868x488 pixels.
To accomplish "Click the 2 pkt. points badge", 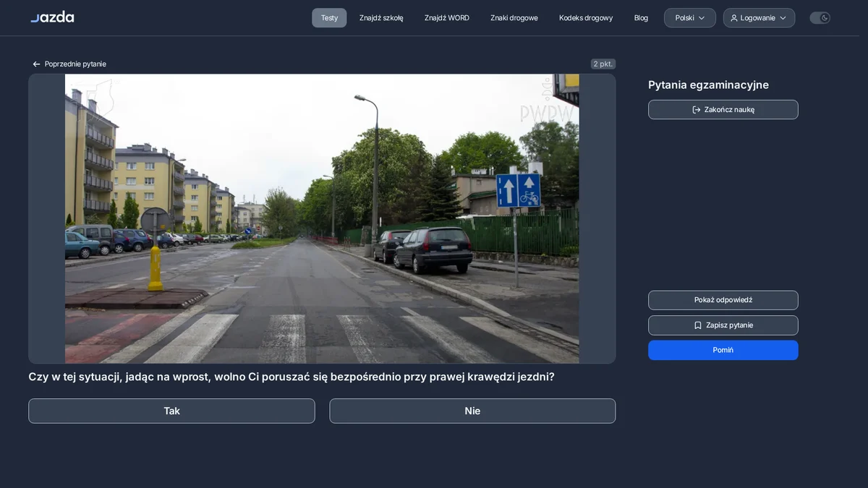I will (x=603, y=64).
